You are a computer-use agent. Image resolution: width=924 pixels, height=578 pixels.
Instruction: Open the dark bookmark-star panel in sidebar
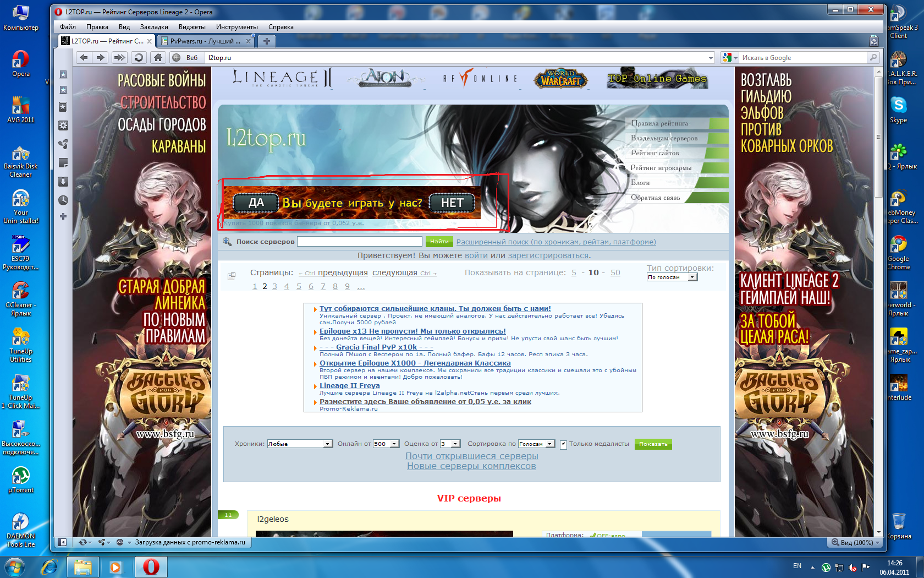click(63, 107)
